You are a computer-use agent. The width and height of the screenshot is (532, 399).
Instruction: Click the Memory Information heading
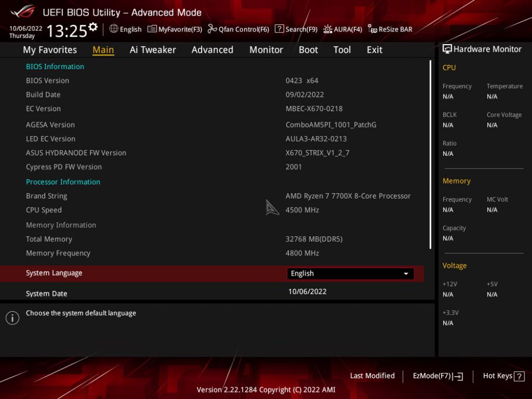[x=61, y=225]
